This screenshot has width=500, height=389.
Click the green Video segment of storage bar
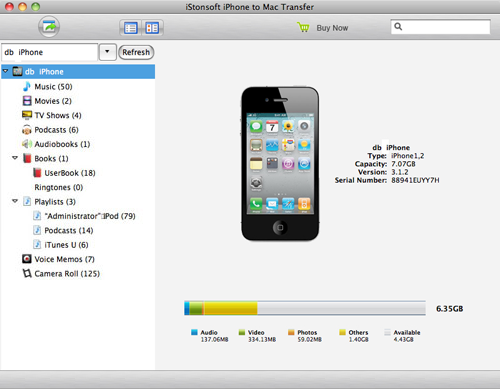pos(196,308)
